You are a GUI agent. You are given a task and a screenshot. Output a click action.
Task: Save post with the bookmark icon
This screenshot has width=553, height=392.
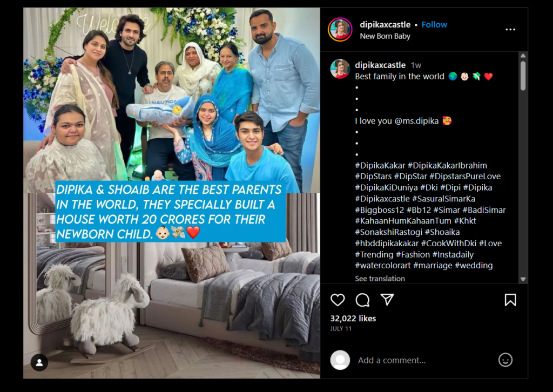tap(510, 300)
